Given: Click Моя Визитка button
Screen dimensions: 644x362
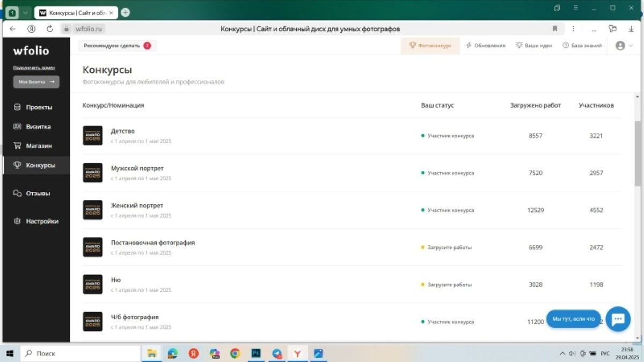Looking at the screenshot, I should (36, 82).
